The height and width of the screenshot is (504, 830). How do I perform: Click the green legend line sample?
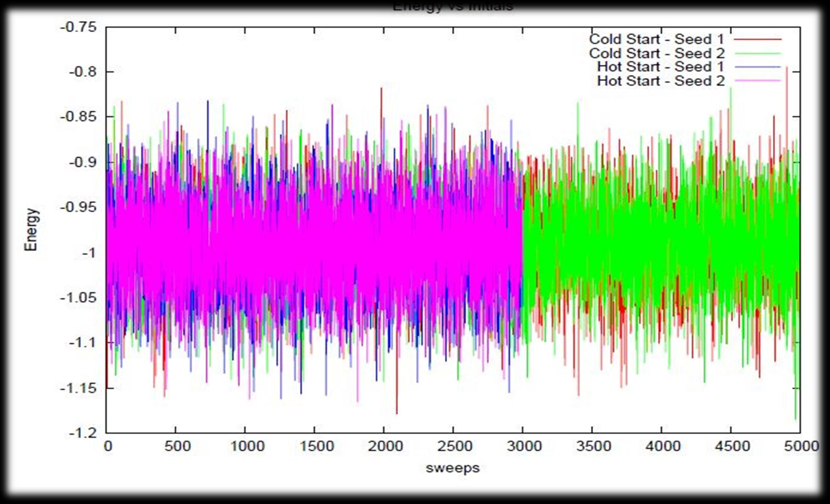tap(758, 53)
